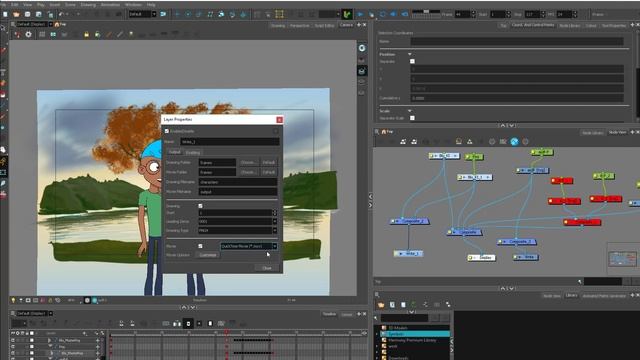Switch to the Colour tab
The image size is (640, 360).
tap(591, 25)
